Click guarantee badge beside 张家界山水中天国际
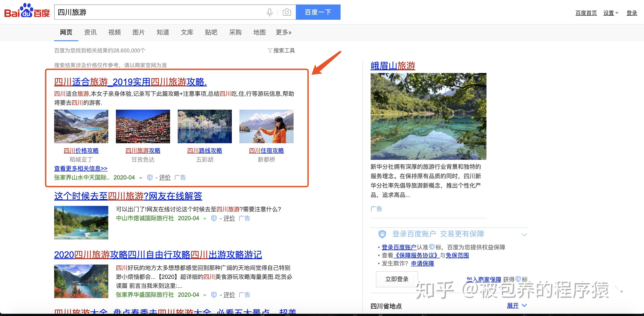The image size is (644, 316). point(150,177)
